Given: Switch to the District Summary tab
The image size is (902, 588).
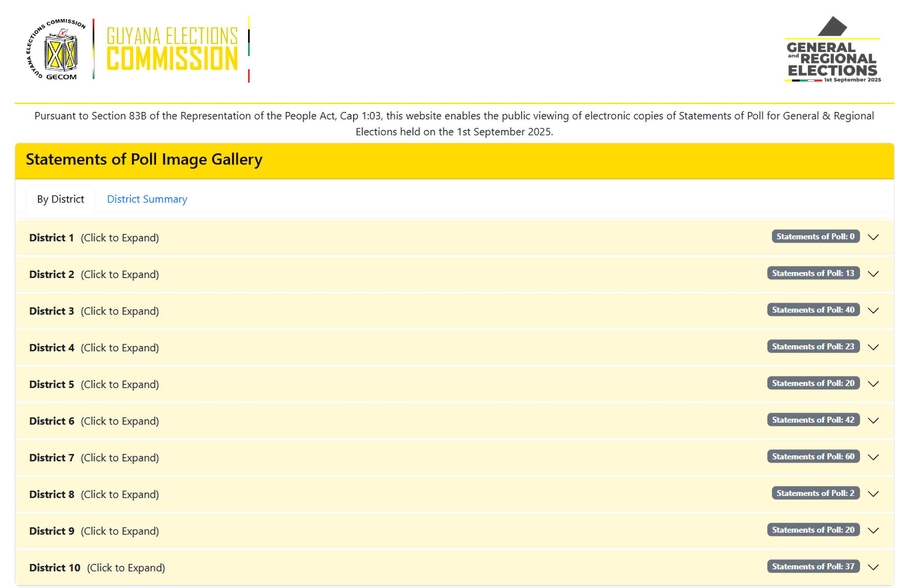Looking at the screenshot, I should pyautogui.click(x=147, y=199).
